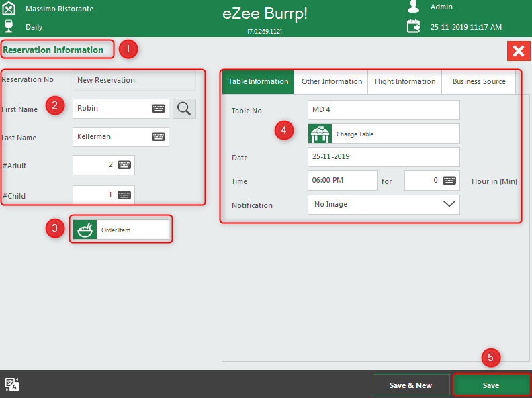This screenshot has height=398, width=532.
Task: Open on-screen keyboard for First Name
Action: (159, 109)
